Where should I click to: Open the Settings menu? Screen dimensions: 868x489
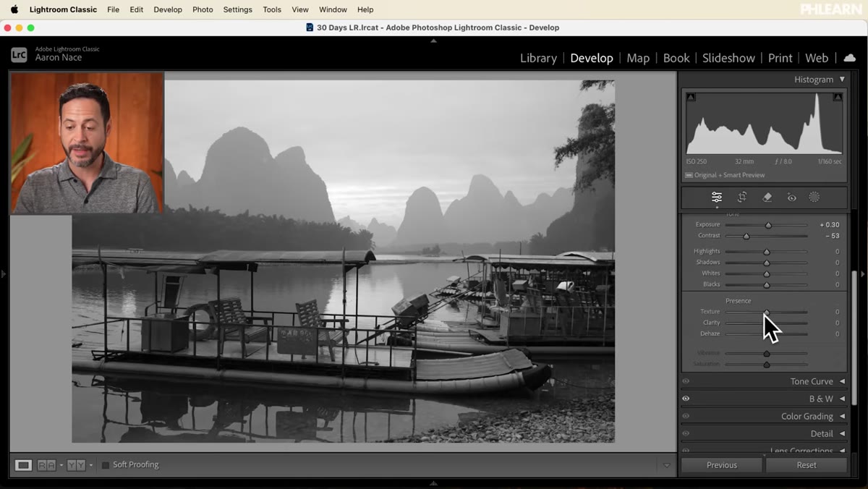pyautogui.click(x=238, y=9)
